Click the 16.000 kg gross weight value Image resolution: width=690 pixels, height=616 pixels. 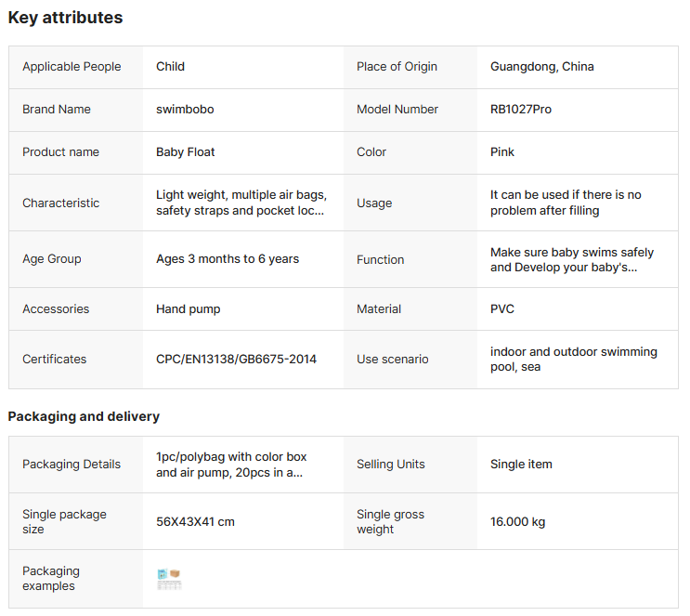coord(517,521)
